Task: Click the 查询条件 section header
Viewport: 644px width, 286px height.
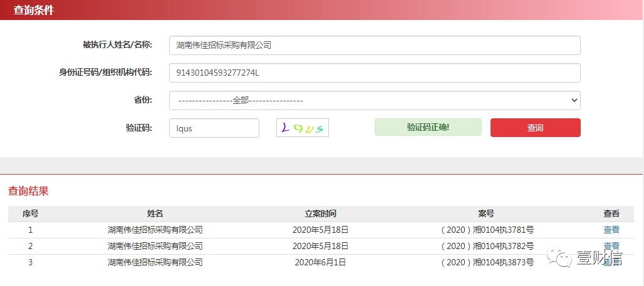Action: 34,10
